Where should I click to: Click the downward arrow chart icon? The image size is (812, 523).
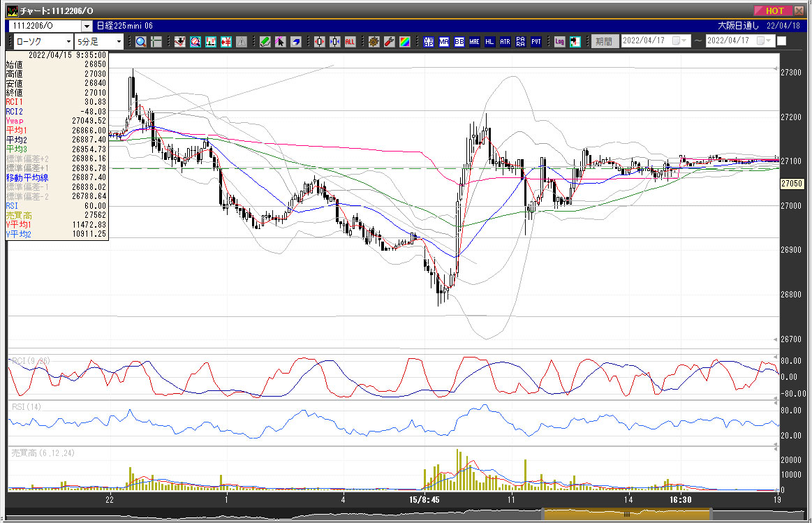pos(179,42)
